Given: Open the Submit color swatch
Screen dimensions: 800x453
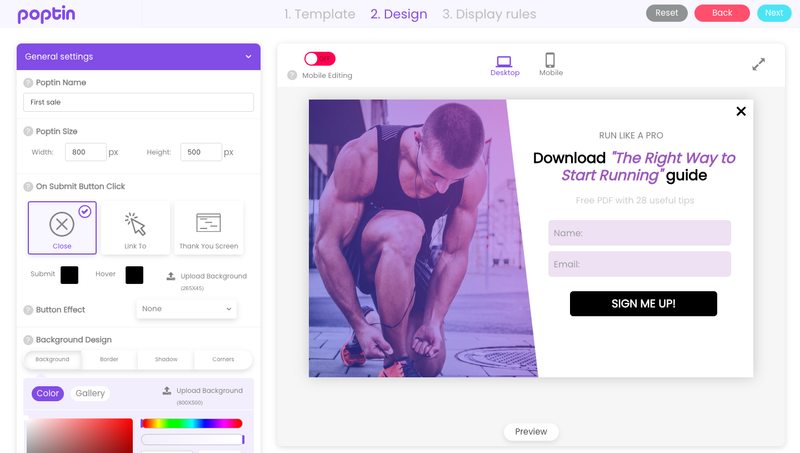Looking at the screenshot, I should tap(69, 275).
